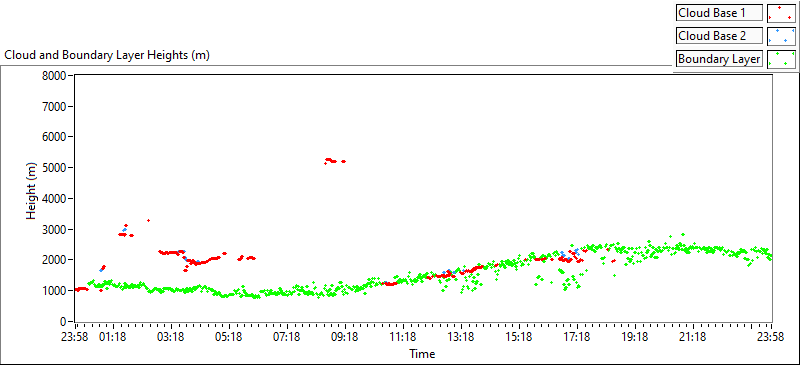Click the red cloud cluster near 5000 m

pos(335,161)
